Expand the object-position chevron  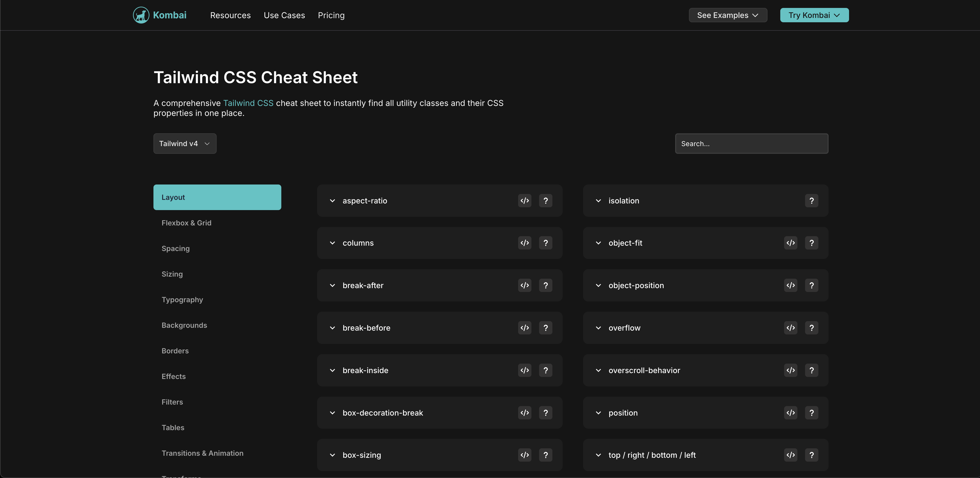click(x=598, y=285)
